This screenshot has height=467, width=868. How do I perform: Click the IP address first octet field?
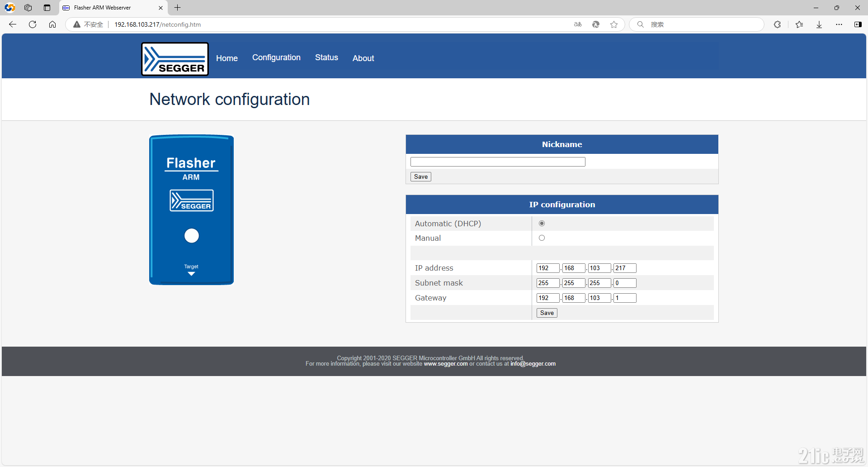[548, 268]
